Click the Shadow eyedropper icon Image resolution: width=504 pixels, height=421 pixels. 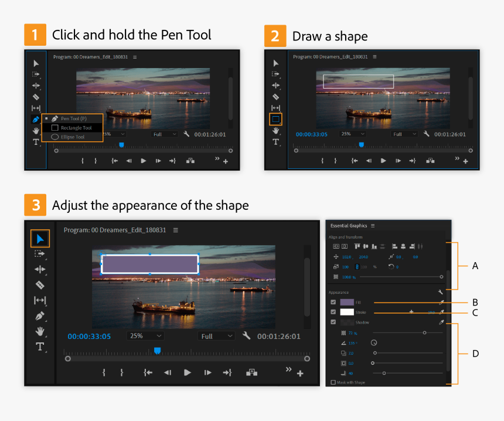pyautogui.click(x=441, y=322)
